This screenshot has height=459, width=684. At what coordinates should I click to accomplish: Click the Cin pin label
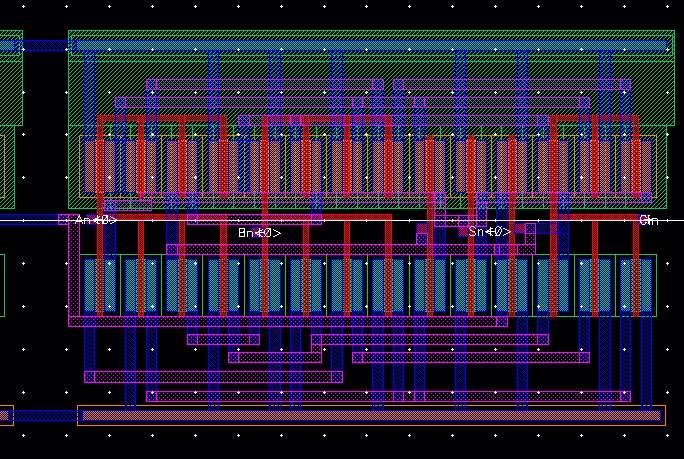(x=648, y=220)
